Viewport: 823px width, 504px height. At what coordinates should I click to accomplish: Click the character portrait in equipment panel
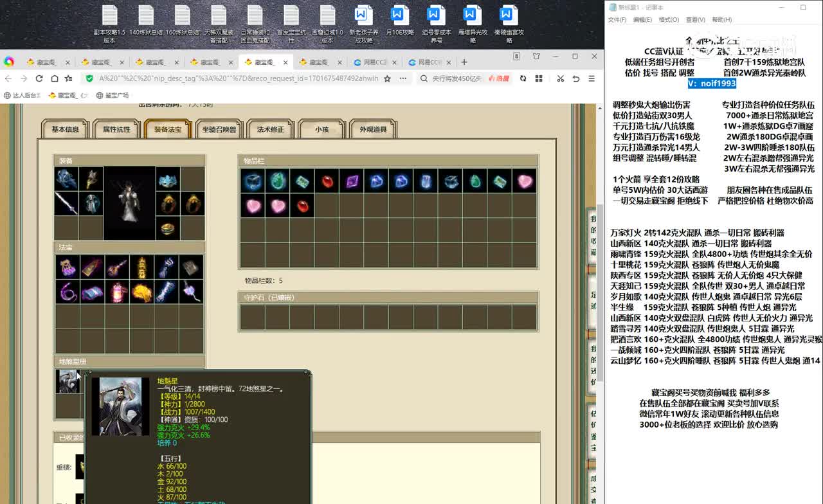coord(129,203)
